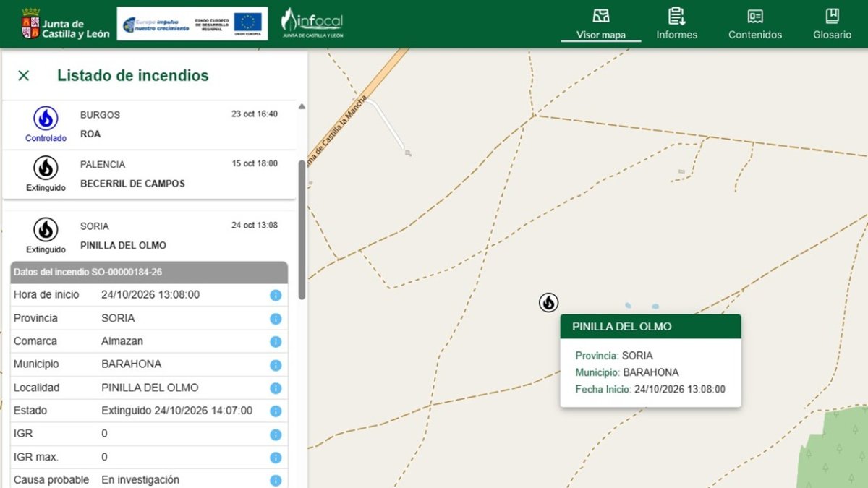This screenshot has width=868, height=488.
Task: Click the info icon for Hora de inicio
Action: pos(276,295)
